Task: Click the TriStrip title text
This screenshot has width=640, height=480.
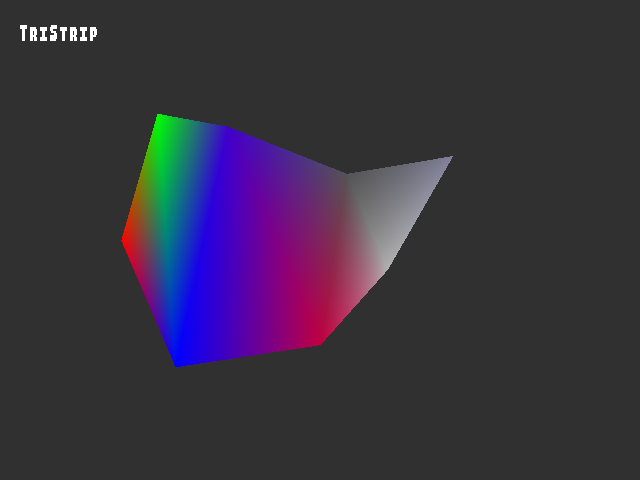Action: pos(59,33)
